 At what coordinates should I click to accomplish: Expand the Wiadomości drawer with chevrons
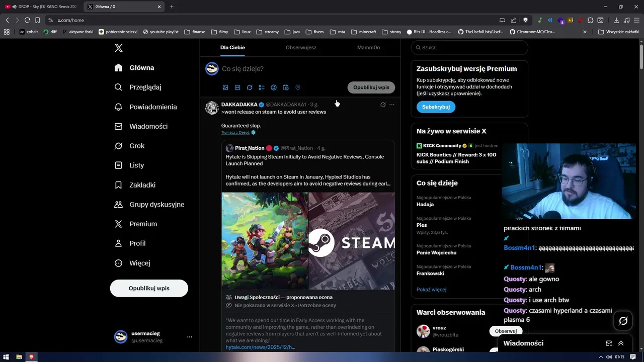pos(621,343)
